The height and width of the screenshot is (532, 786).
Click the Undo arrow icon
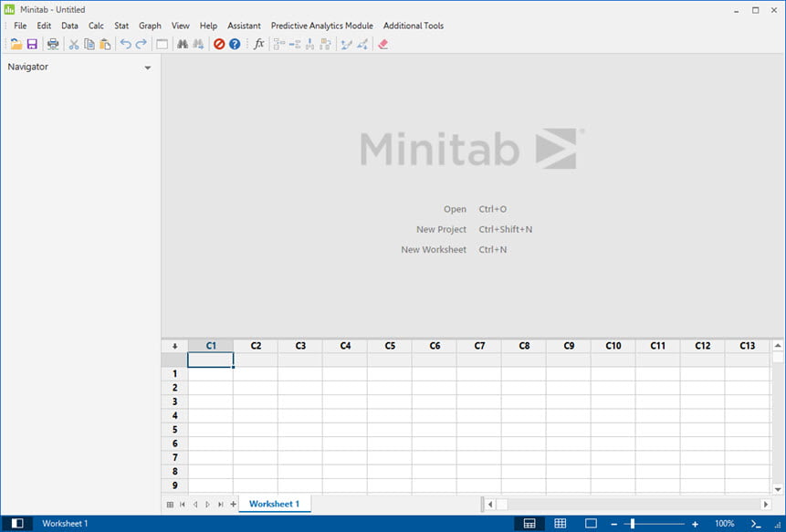(x=125, y=44)
